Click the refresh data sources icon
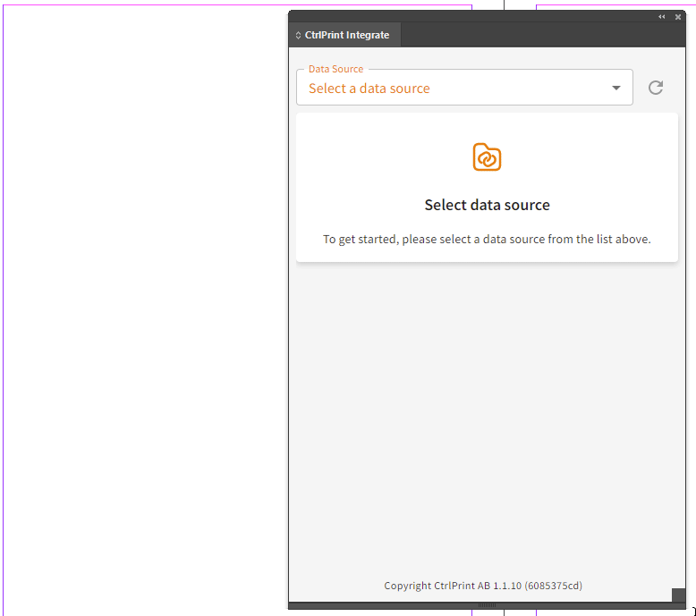The height and width of the screenshot is (616, 696). tap(656, 88)
